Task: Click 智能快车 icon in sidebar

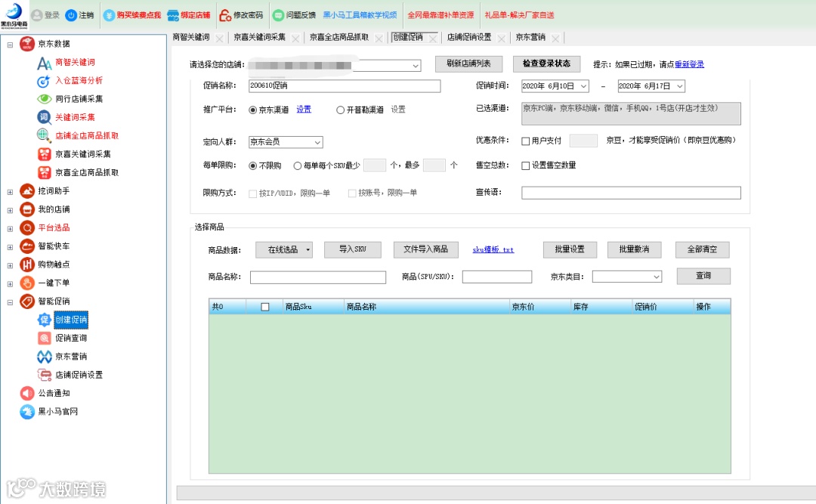Action: click(27, 246)
